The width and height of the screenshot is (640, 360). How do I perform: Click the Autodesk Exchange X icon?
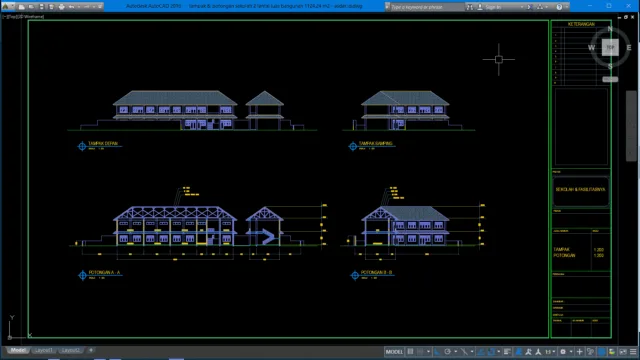(529, 7)
